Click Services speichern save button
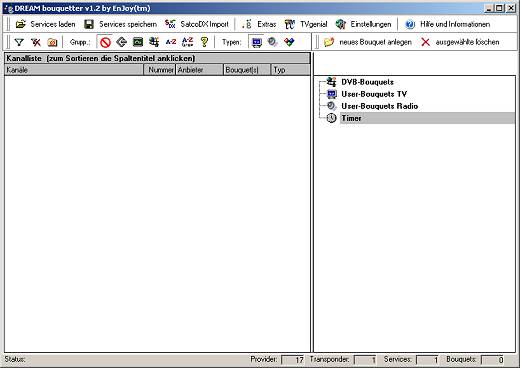This screenshot has height=368, width=520. coord(120,24)
